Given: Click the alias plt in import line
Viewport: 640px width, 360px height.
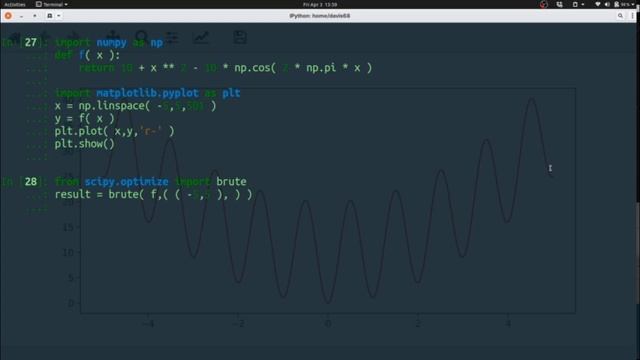Looking at the screenshot, I should pyautogui.click(x=231, y=93).
